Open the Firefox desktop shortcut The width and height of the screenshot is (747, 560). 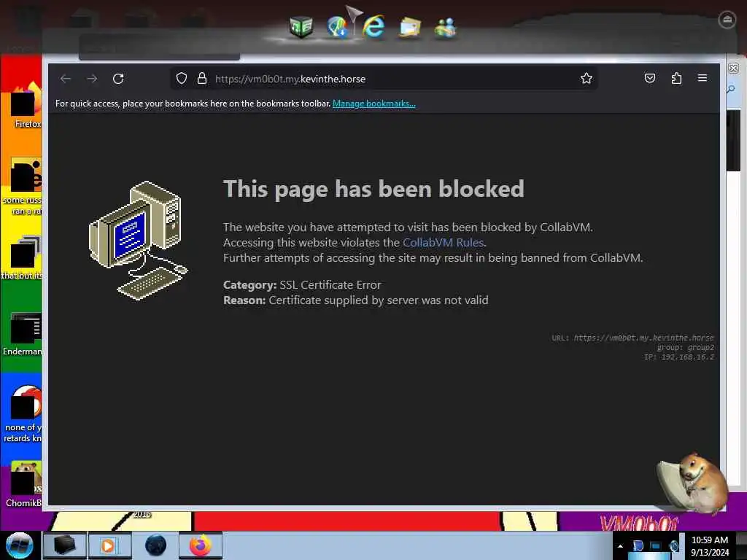click(24, 106)
